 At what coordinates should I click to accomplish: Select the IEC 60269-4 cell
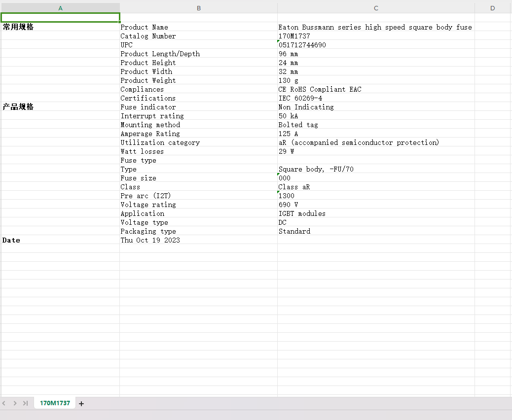[x=376, y=98]
